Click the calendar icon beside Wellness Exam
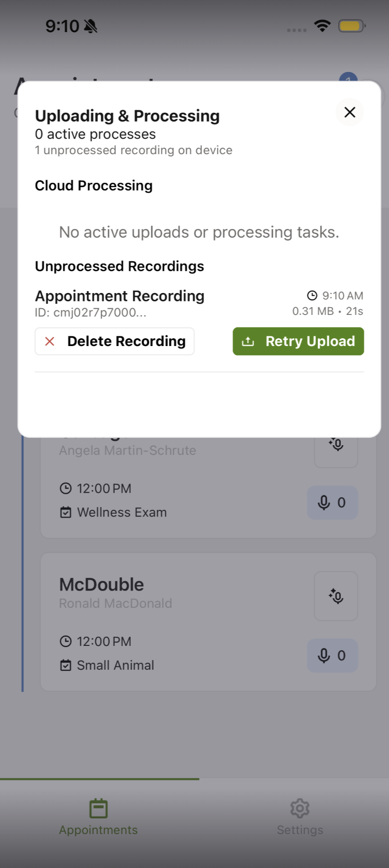This screenshot has width=389, height=868. [66, 512]
